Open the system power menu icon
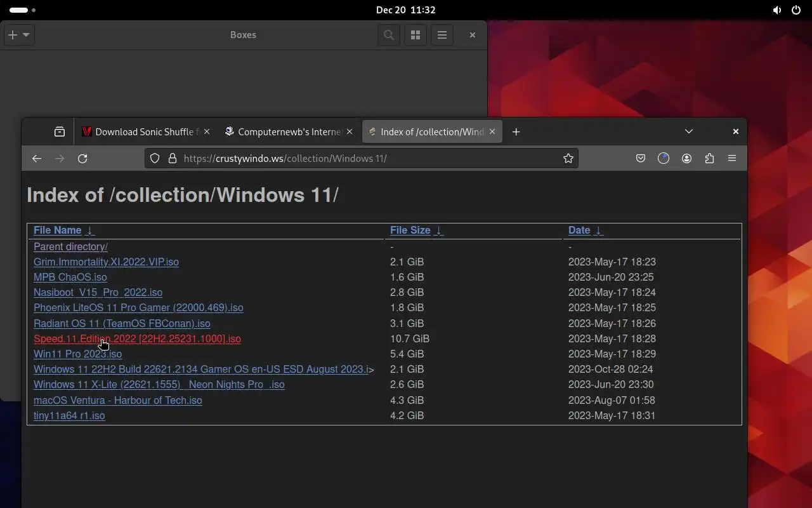The height and width of the screenshot is (508, 812). 796,10
